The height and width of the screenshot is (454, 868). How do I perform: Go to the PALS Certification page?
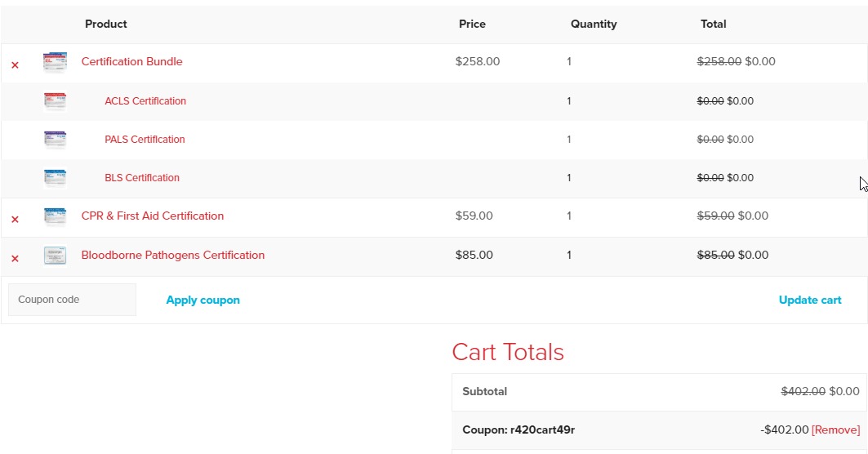tap(145, 140)
